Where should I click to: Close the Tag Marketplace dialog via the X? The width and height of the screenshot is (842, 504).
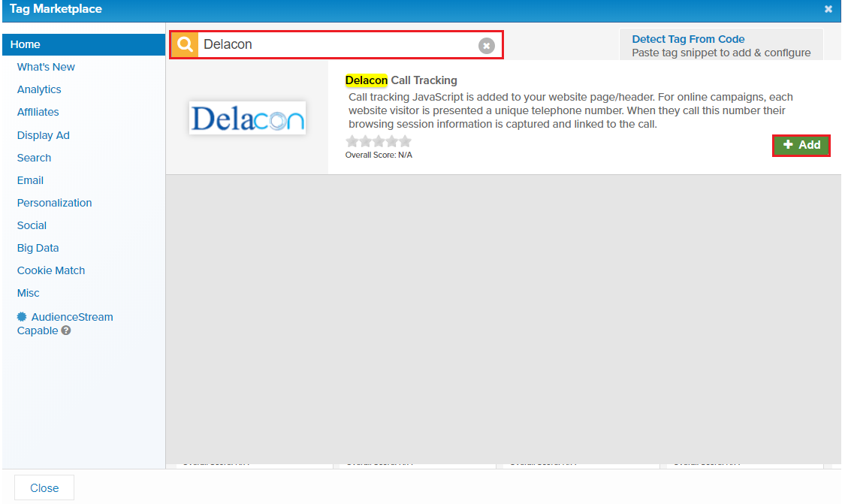pyautogui.click(x=828, y=9)
